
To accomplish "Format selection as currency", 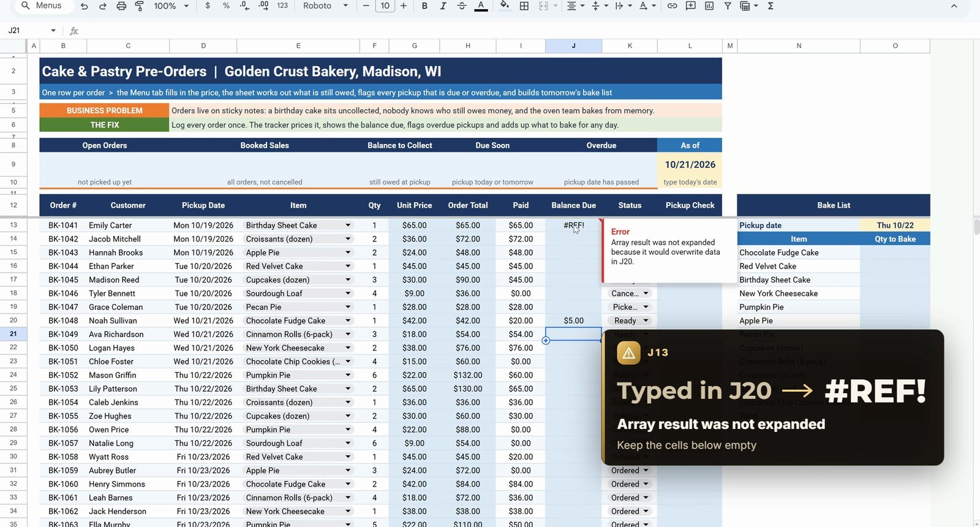I will [208, 6].
